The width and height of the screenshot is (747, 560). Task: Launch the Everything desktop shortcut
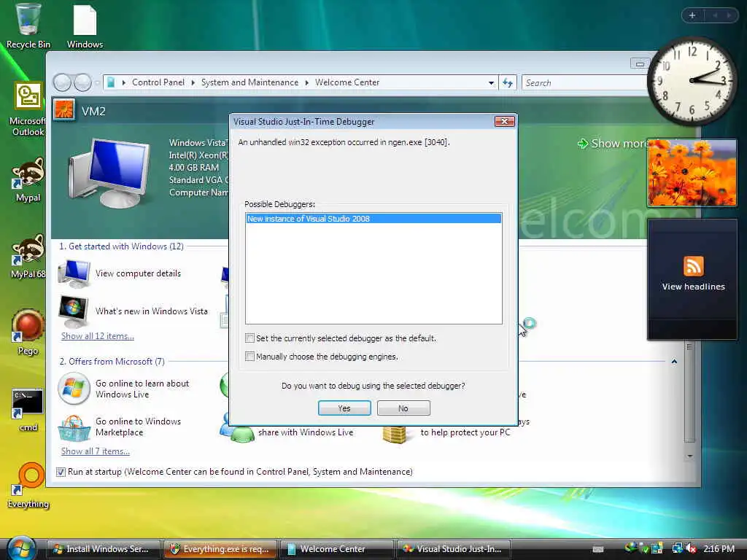(x=28, y=486)
